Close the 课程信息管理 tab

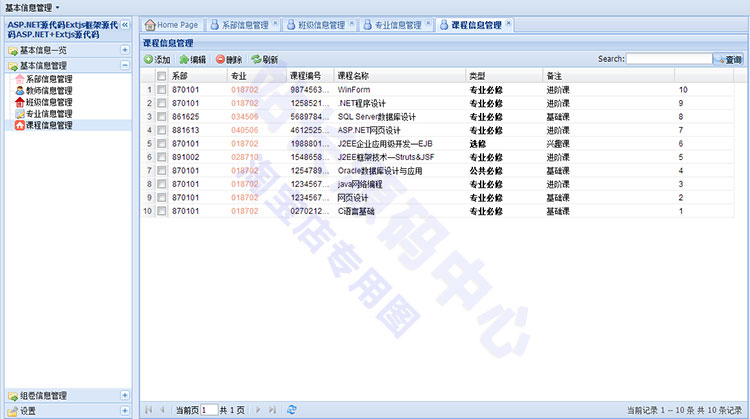tap(508, 22)
